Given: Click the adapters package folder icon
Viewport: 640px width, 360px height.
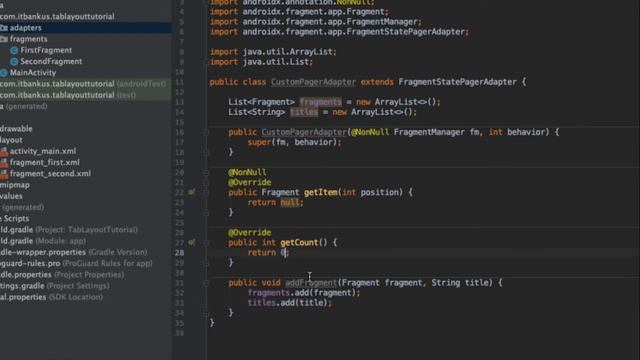Looking at the screenshot, I should [x=4, y=28].
